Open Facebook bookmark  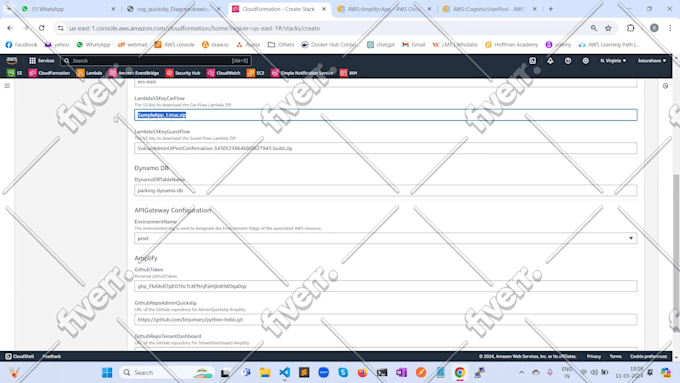[21, 45]
